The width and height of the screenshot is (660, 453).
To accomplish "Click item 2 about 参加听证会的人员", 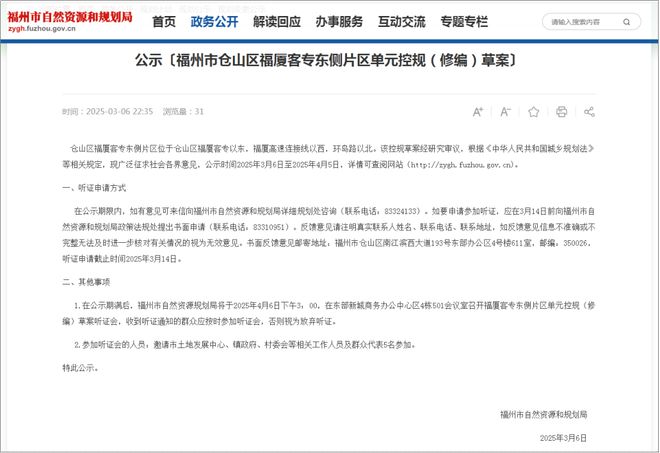I will pyautogui.click(x=245, y=345).
